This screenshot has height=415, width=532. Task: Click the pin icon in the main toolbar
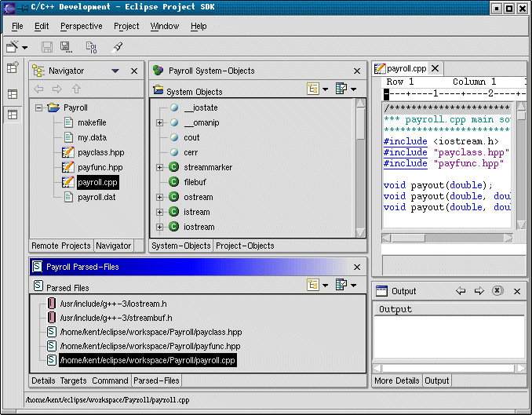pyautogui.click(x=117, y=48)
